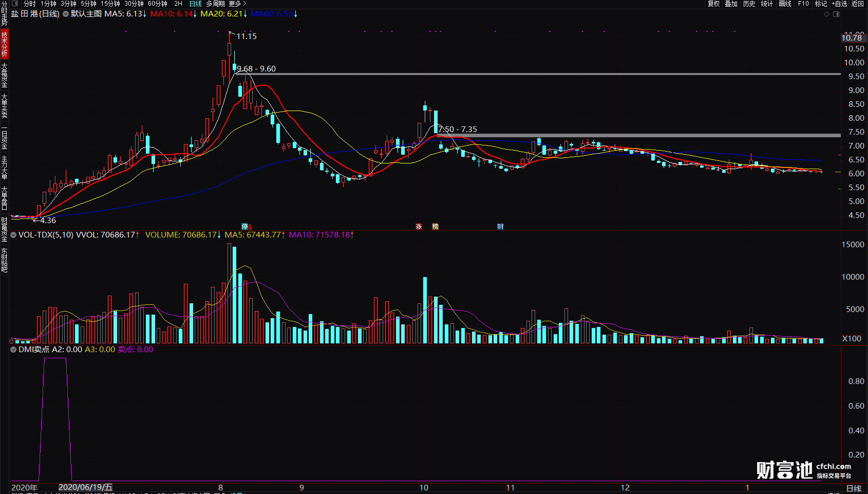
Task: Click the 涨 event marker on timeline
Action: coord(419,227)
